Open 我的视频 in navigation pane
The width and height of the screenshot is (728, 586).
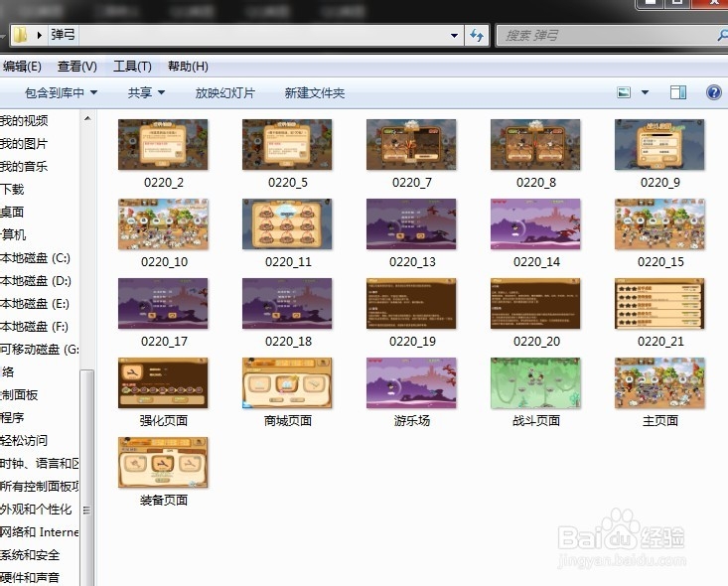[24, 121]
